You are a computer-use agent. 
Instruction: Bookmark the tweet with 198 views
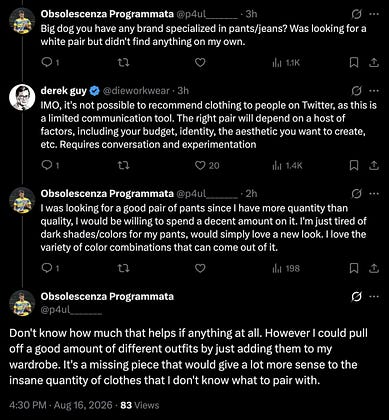(x=354, y=268)
